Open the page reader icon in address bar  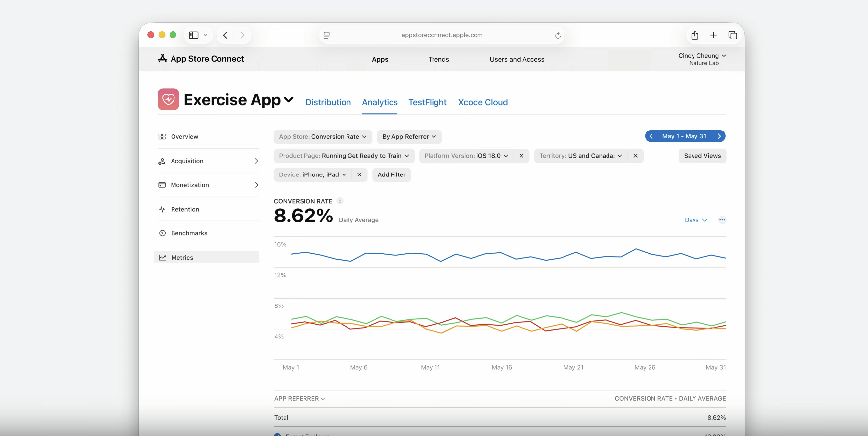(327, 35)
